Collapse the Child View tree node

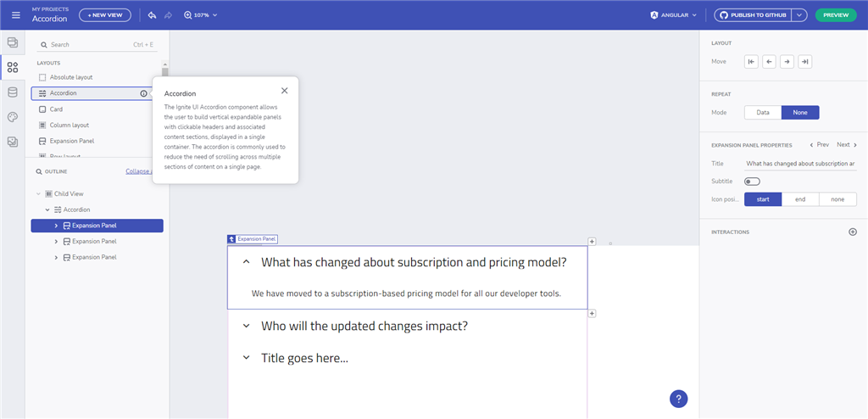38,194
